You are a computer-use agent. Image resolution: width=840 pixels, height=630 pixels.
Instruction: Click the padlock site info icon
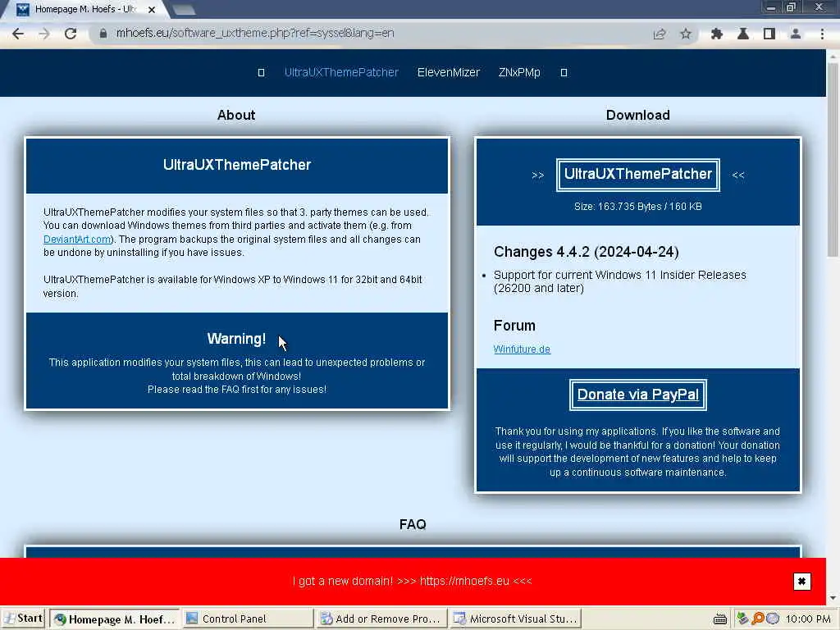[x=103, y=33]
